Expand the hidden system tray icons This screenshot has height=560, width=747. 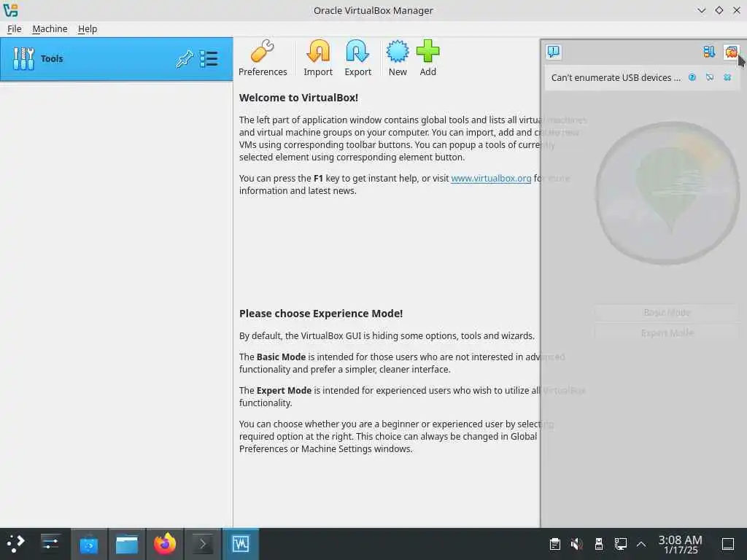[641, 544]
